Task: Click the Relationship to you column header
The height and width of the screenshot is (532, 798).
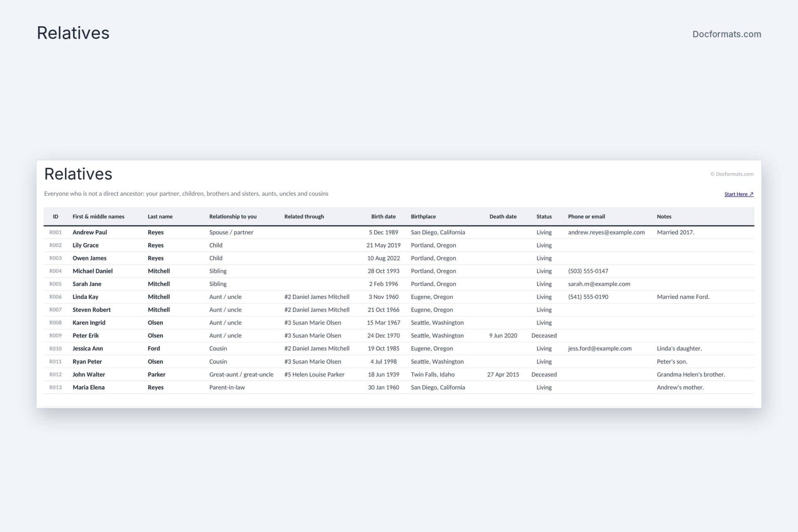Action: pos(233,217)
